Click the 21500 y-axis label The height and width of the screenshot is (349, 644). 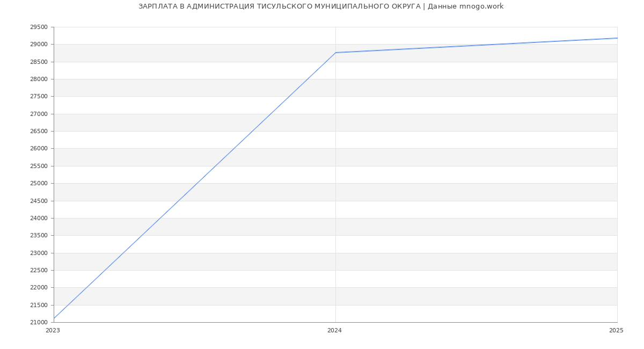(x=39, y=306)
